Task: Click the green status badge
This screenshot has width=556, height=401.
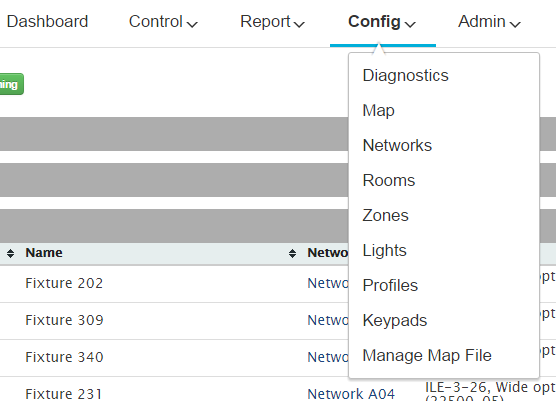Action: tap(11, 84)
